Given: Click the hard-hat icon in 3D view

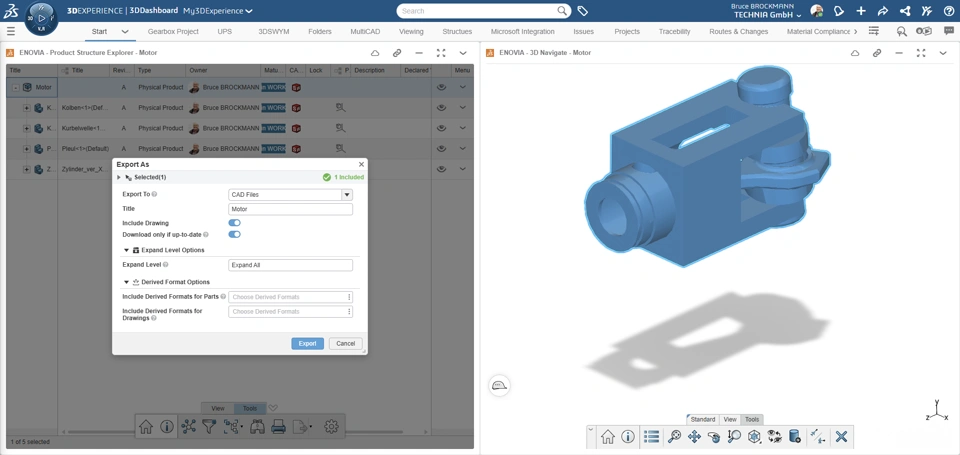Looking at the screenshot, I should click(x=500, y=385).
